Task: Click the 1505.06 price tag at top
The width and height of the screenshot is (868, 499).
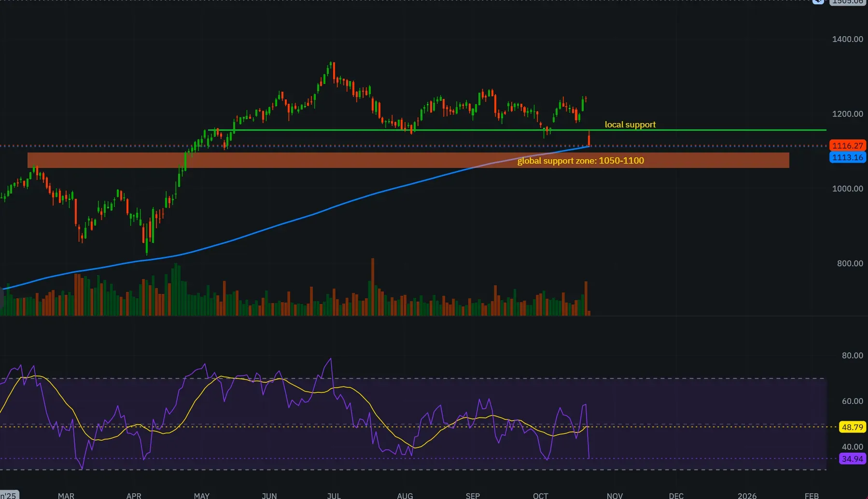Action: [848, 2]
